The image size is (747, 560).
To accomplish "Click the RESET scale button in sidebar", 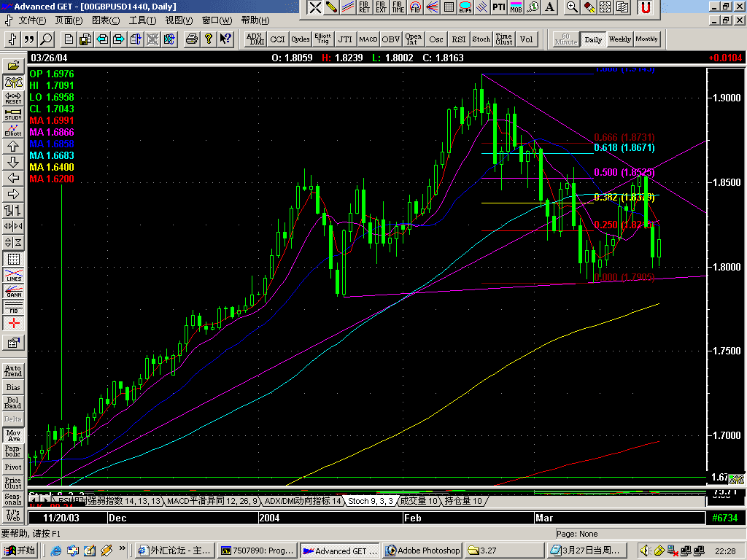I will click(x=13, y=98).
